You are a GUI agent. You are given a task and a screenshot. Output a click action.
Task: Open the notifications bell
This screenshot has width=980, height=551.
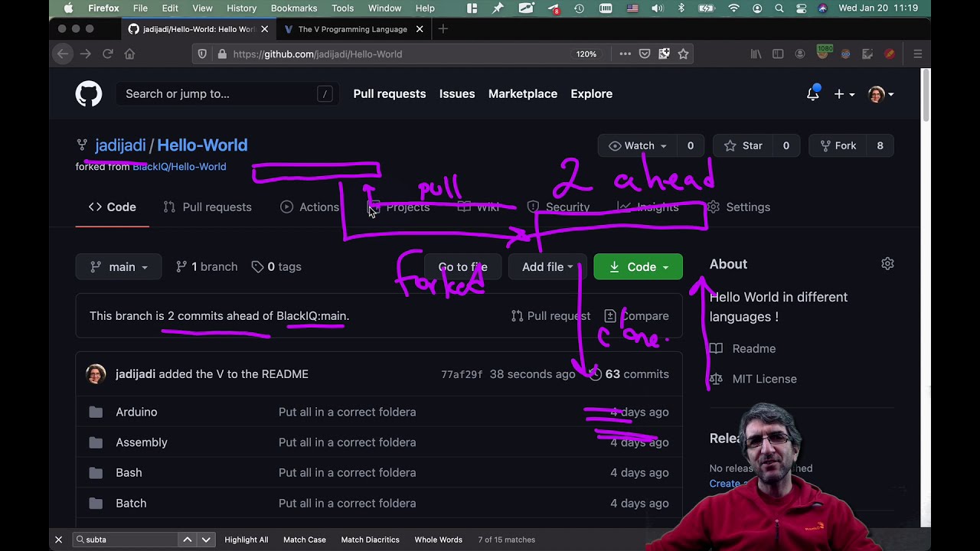point(813,93)
